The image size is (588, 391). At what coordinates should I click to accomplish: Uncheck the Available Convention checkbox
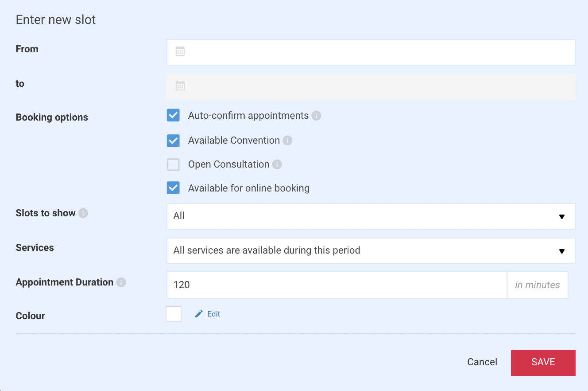coord(173,141)
